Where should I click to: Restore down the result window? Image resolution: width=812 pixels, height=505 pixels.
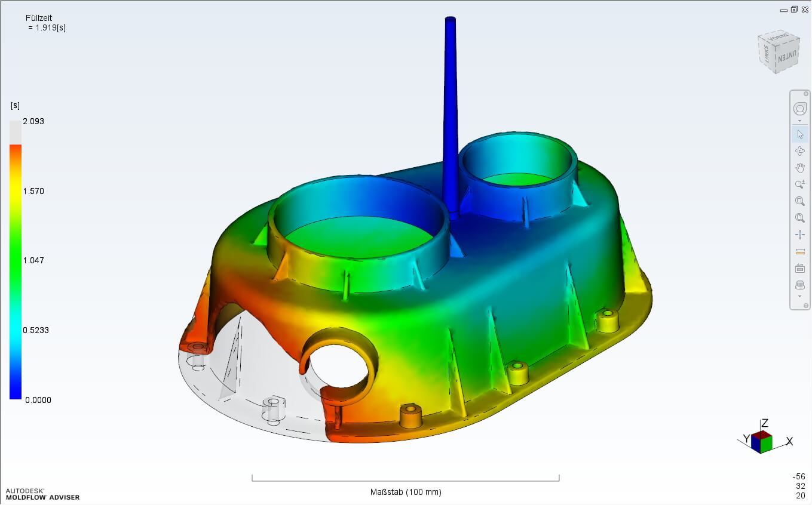pos(794,10)
